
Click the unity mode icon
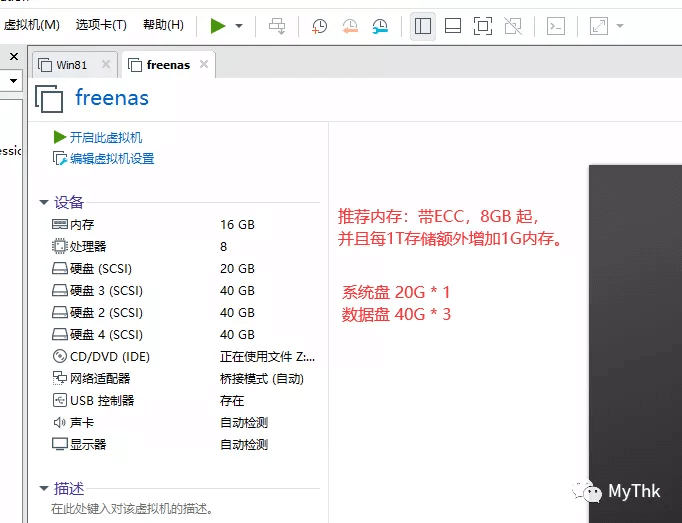(x=513, y=26)
